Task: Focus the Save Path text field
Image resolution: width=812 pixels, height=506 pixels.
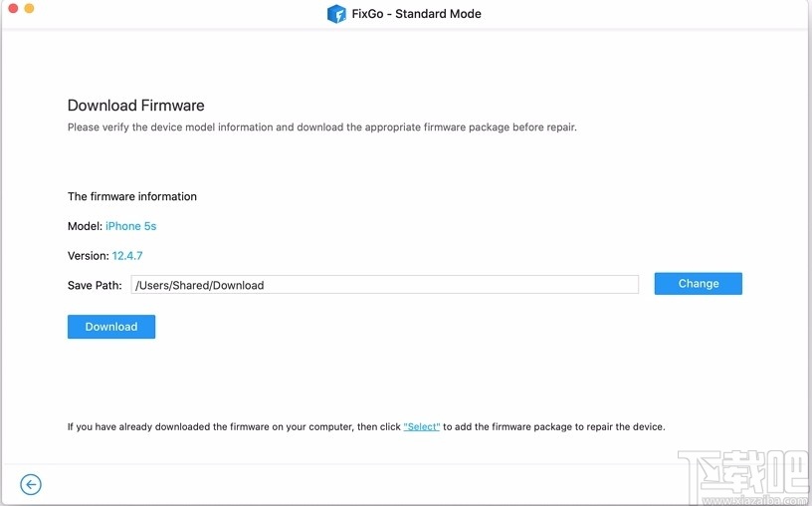Action: pos(384,285)
